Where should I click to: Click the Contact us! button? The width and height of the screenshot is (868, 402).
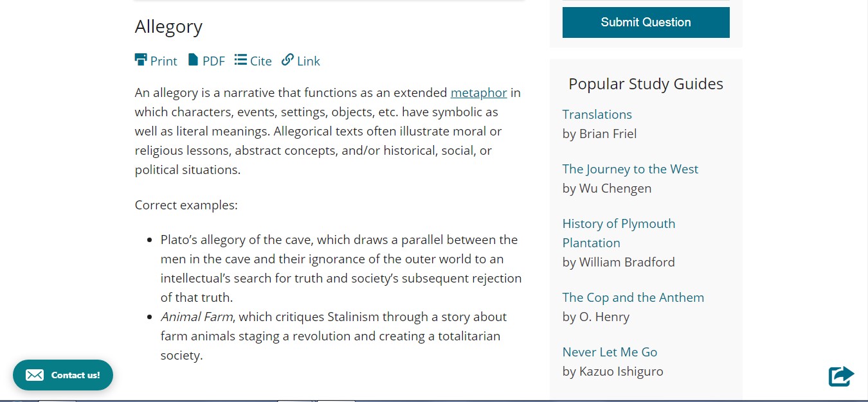pyautogui.click(x=63, y=375)
